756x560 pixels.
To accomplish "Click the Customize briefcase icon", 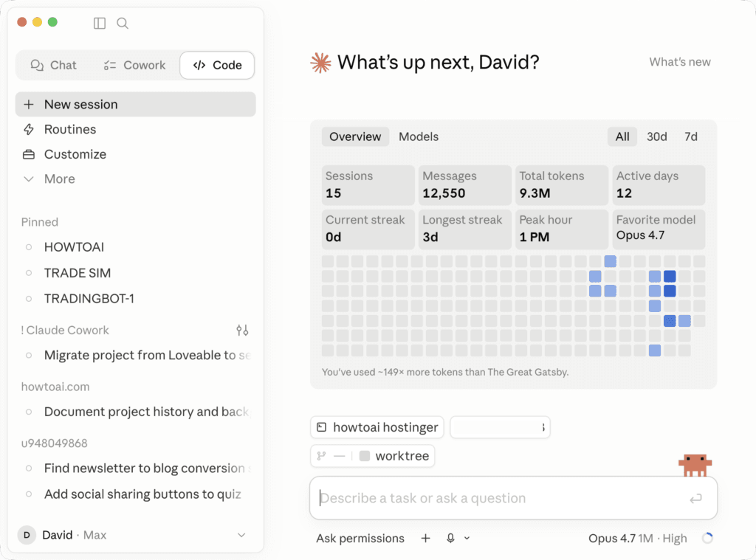I will [29, 154].
